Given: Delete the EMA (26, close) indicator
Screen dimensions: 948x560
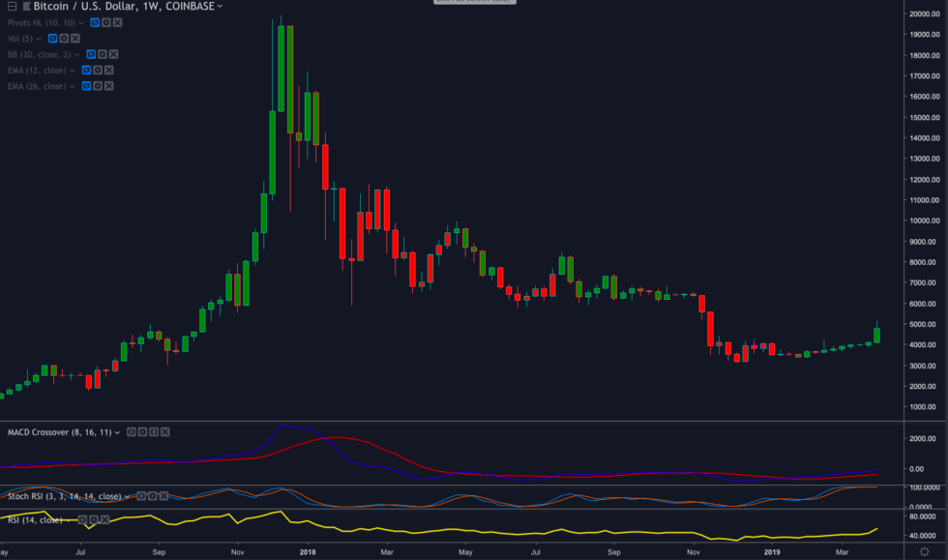Looking at the screenshot, I should click(x=108, y=85).
